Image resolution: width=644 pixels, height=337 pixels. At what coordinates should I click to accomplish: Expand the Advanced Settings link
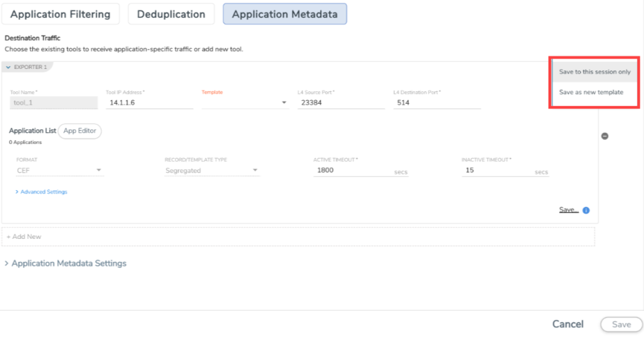tap(41, 191)
